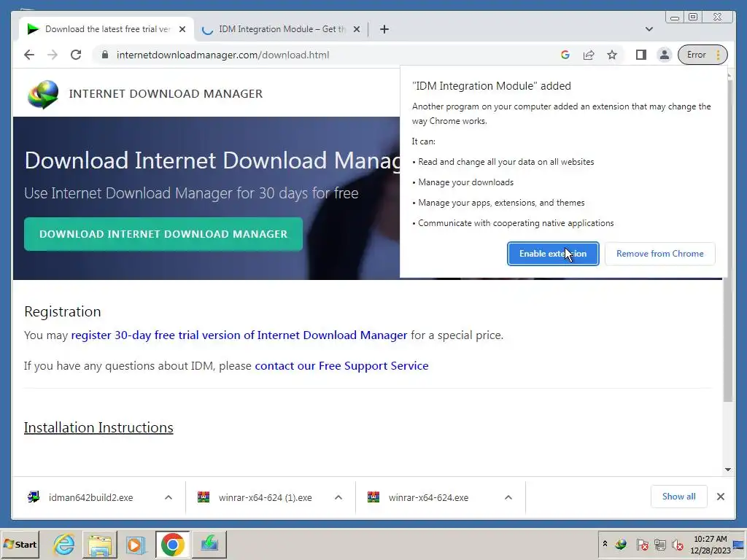Open the side panel icon
This screenshot has width=747, height=560.
tap(640, 55)
